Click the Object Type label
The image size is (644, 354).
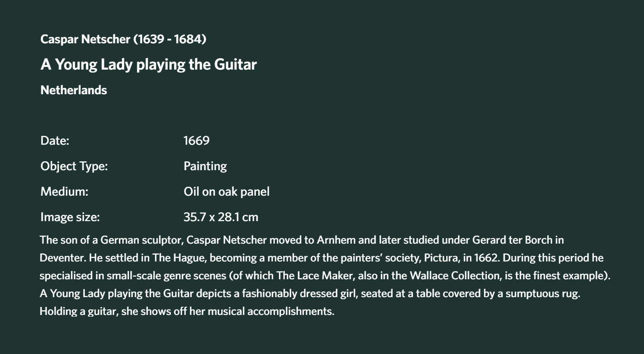point(74,166)
